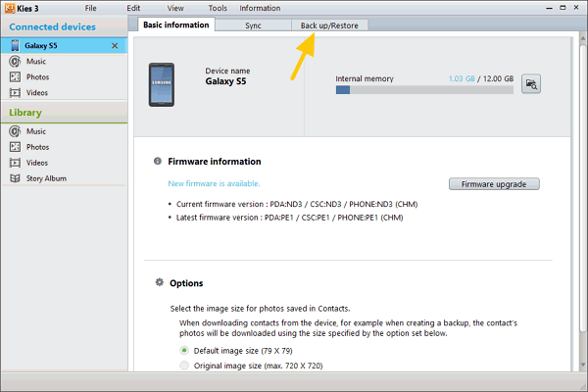Select Music icon in Library section
The width and height of the screenshot is (588, 392).
(x=15, y=131)
